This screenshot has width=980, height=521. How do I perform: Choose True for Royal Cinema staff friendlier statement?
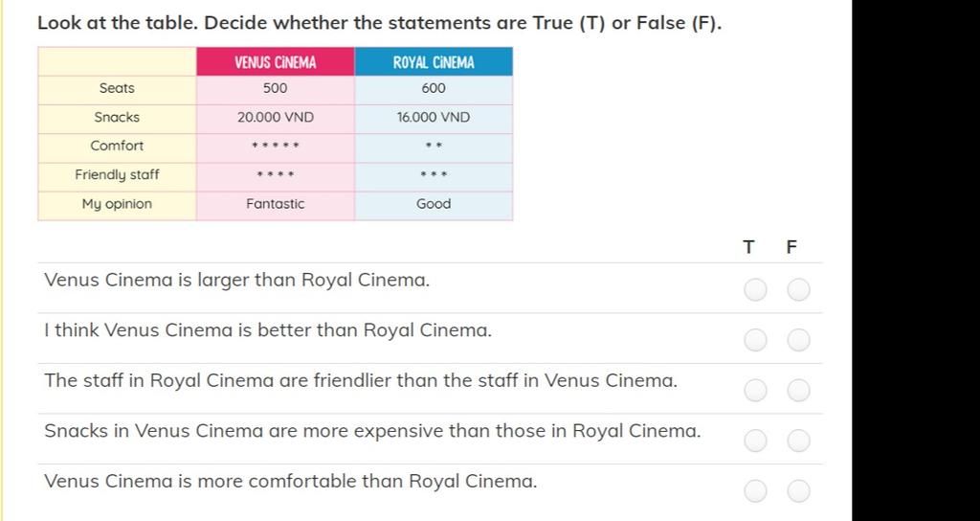[755, 390]
